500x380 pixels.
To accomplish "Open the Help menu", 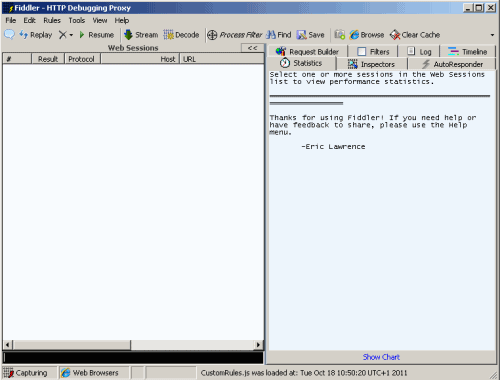I will [122, 20].
